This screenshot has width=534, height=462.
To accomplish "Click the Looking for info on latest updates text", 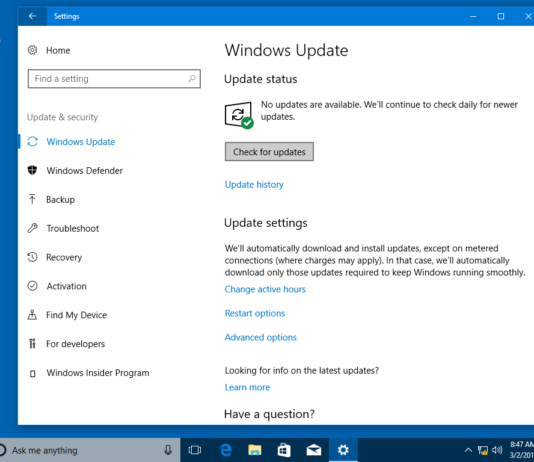I will pos(302,370).
